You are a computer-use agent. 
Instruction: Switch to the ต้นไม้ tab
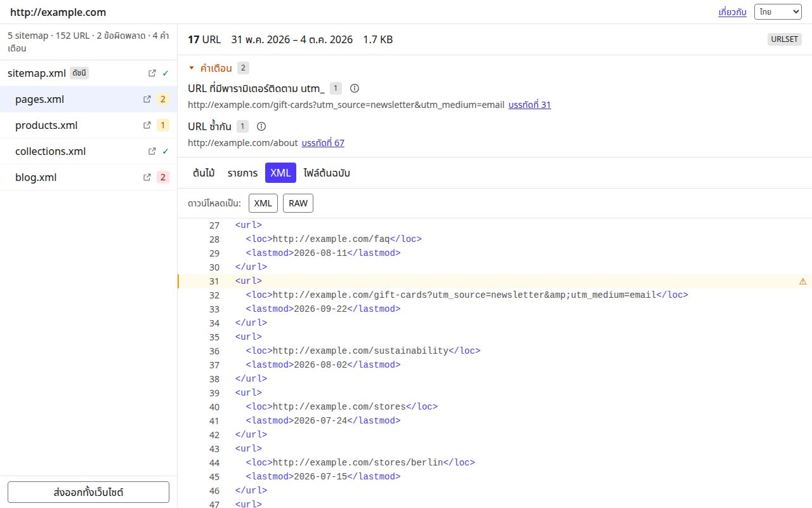click(x=204, y=173)
